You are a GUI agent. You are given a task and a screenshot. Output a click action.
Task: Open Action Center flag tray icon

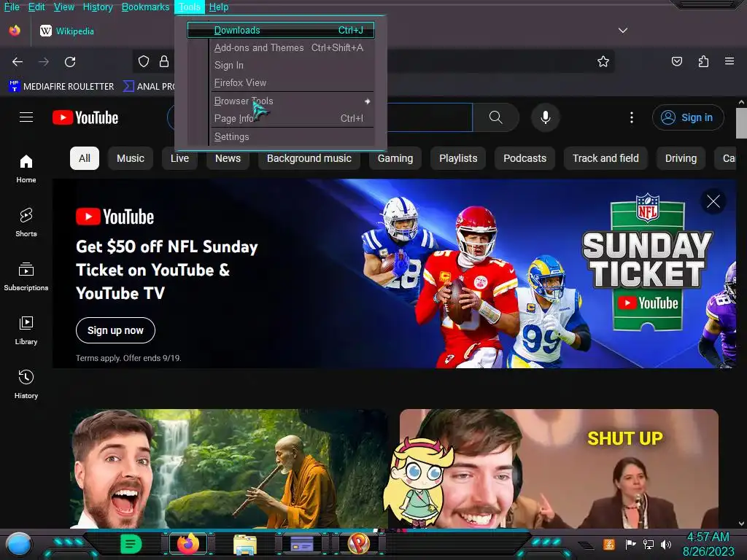[630, 544]
